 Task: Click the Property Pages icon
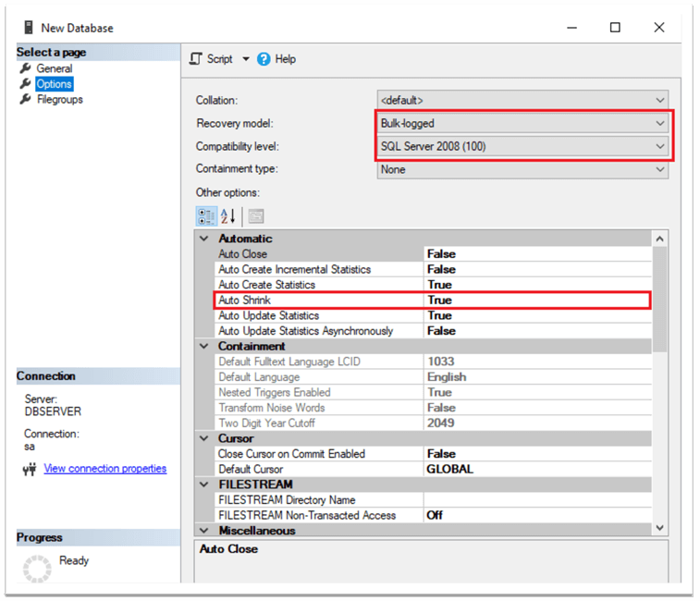click(x=256, y=216)
